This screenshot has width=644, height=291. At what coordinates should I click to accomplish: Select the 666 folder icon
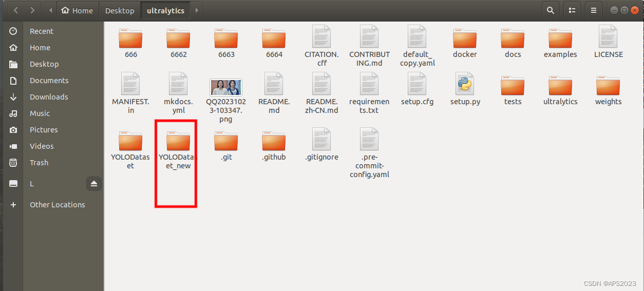pyautogui.click(x=131, y=38)
